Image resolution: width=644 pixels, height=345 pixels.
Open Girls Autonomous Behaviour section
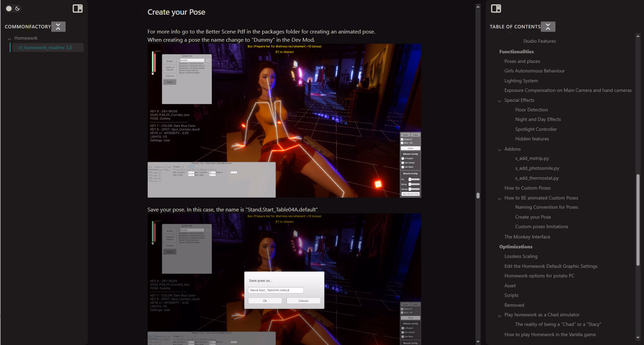tap(534, 71)
